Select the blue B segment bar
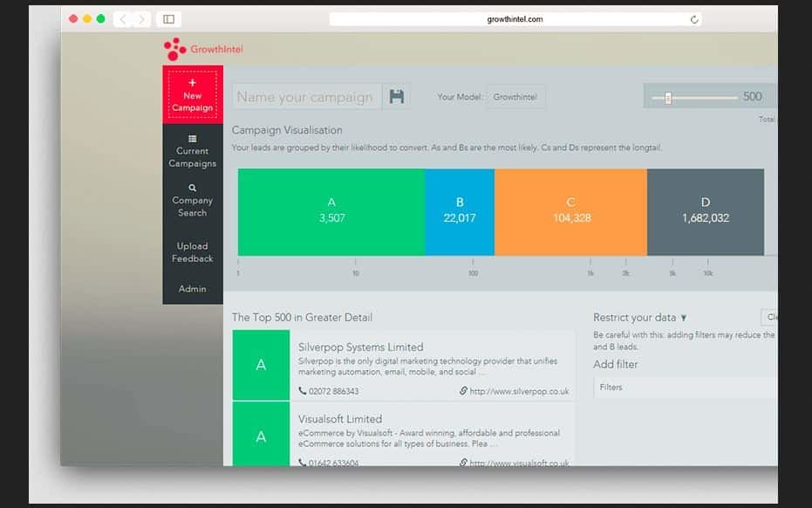The width and height of the screenshot is (812, 508). coord(460,211)
